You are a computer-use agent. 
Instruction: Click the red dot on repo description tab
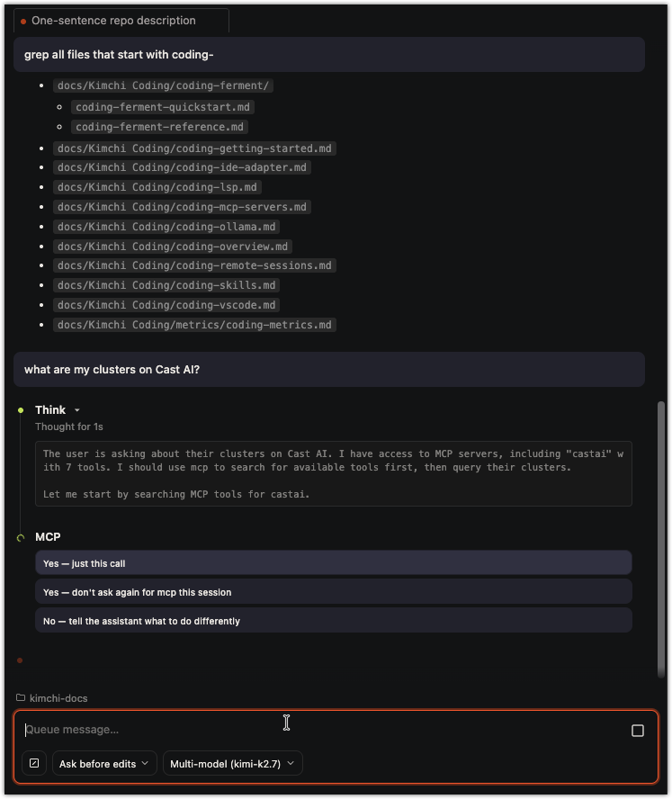pyautogui.click(x=23, y=22)
